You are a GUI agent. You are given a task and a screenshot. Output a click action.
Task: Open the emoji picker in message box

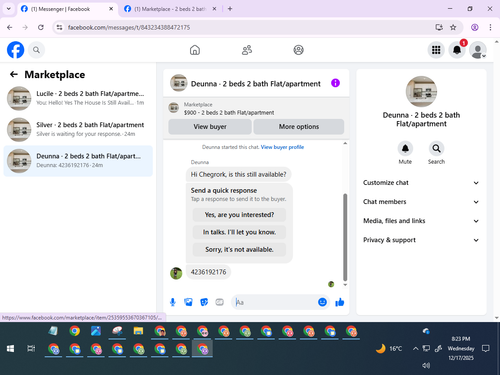click(x=322, y=302)
